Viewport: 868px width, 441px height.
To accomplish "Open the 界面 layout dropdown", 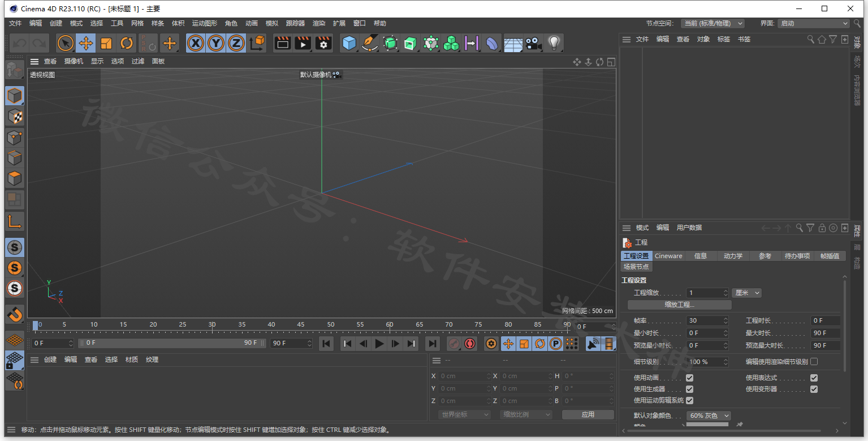I will [814, 23].
